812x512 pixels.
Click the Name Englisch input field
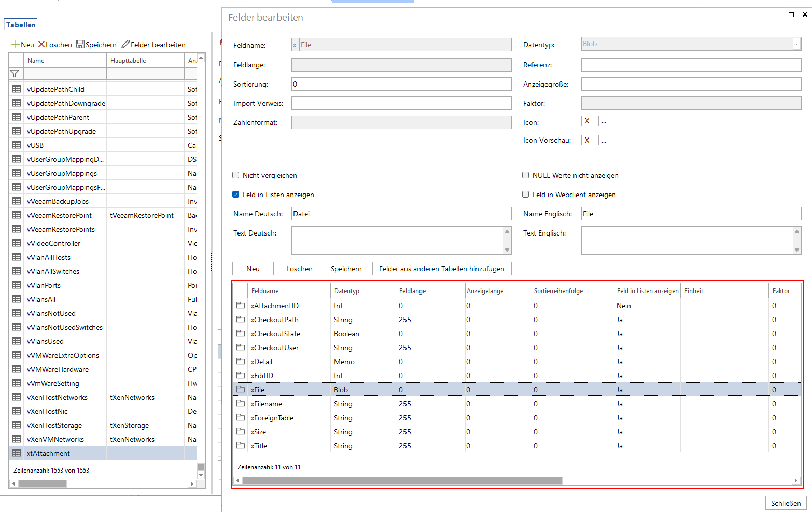click(x=691, y=214)
